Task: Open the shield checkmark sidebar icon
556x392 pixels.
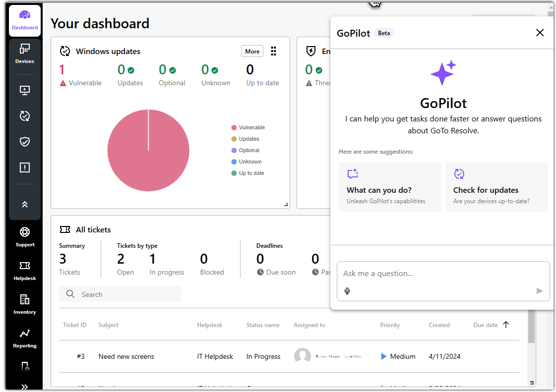Action: click(25, 142)
